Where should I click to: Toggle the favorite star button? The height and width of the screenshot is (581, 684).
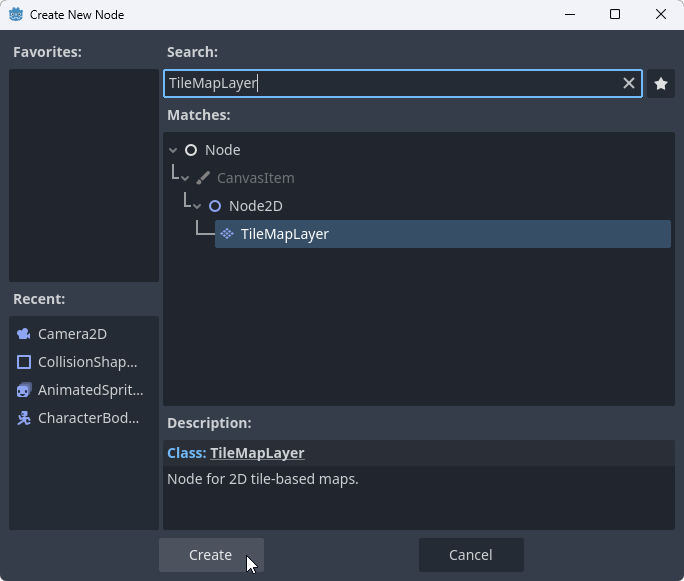click(661, 84)
